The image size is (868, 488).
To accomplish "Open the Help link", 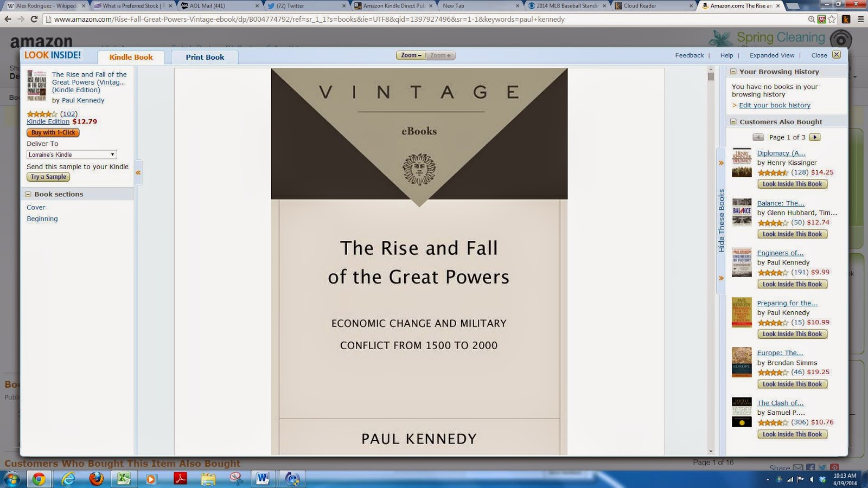I will (x=726, y=55).
